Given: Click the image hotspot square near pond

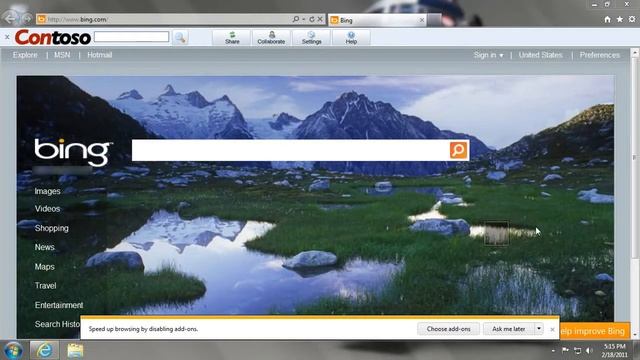Looking at the screenshot, I should [x=496, y=234].
